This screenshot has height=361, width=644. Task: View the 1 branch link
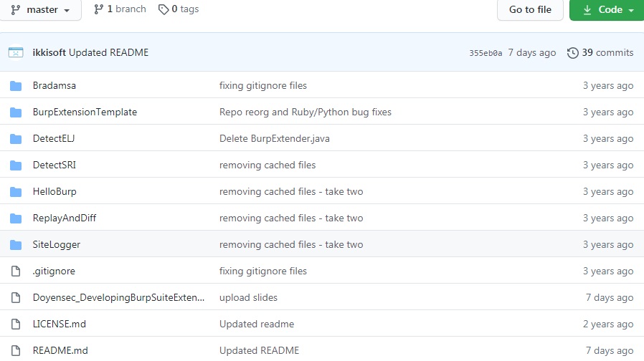point(120,9)
